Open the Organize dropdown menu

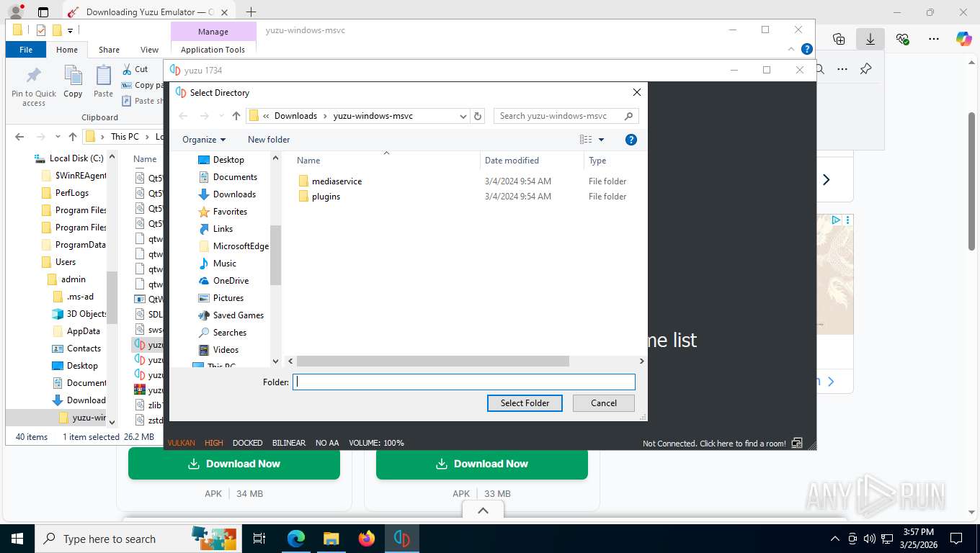coord(204,140)
